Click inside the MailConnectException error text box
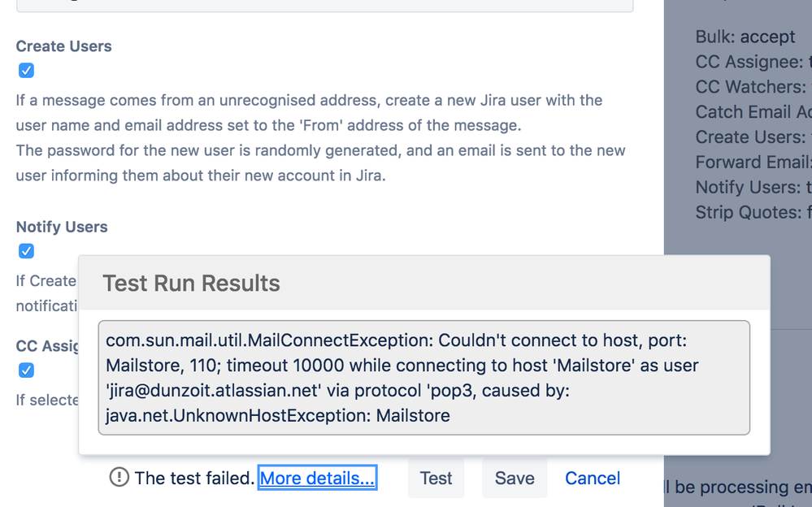Viewport: 812px width, 507px height. point(423,378)
